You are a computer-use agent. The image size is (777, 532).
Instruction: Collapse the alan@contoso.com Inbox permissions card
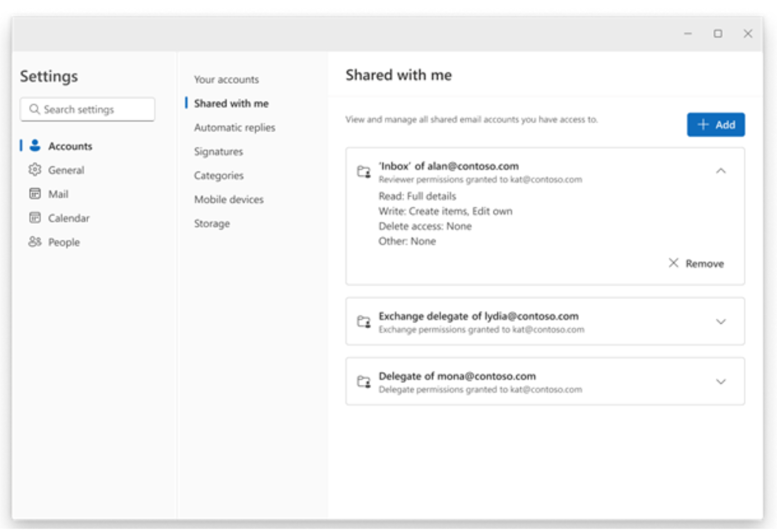pyautogui.click(x=720, y=171)
